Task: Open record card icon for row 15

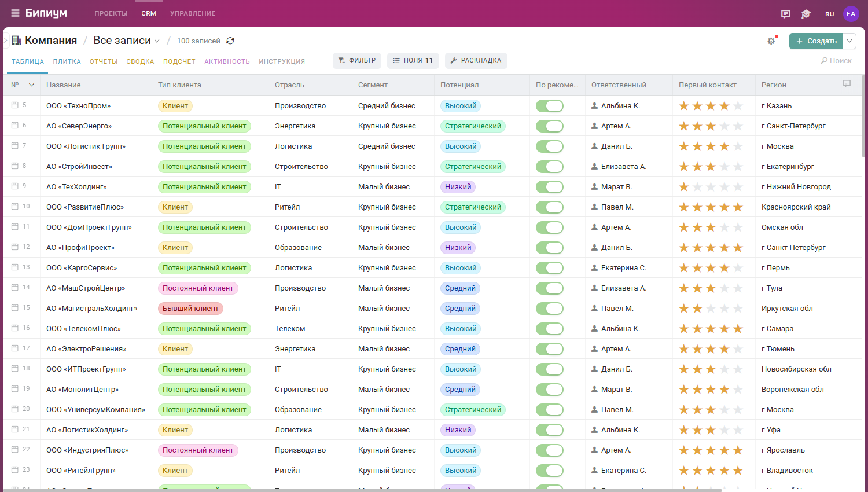Action: (x=15, y=308)
